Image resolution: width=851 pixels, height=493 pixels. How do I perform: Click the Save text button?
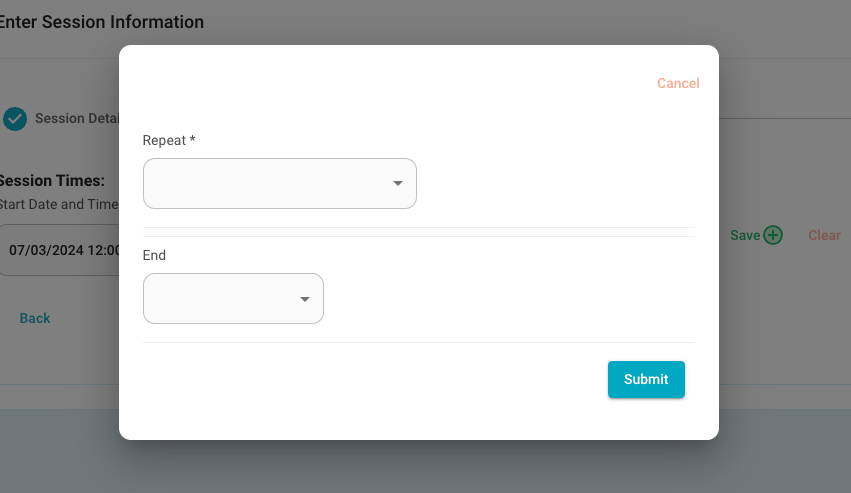tap(745, 235)
